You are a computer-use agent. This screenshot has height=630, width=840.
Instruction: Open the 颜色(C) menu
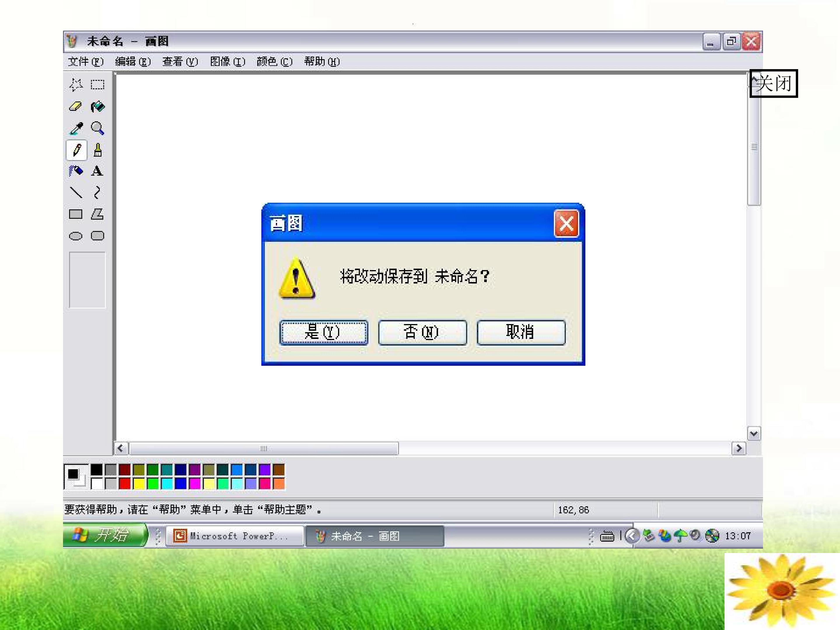click(274, 62)
